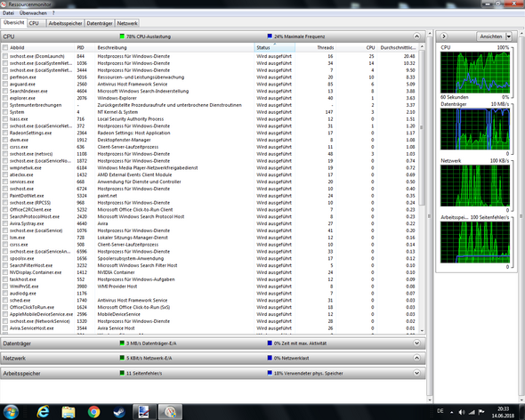Switch to the Datenträger tab
Screen dimensions: 525x420
100,23
